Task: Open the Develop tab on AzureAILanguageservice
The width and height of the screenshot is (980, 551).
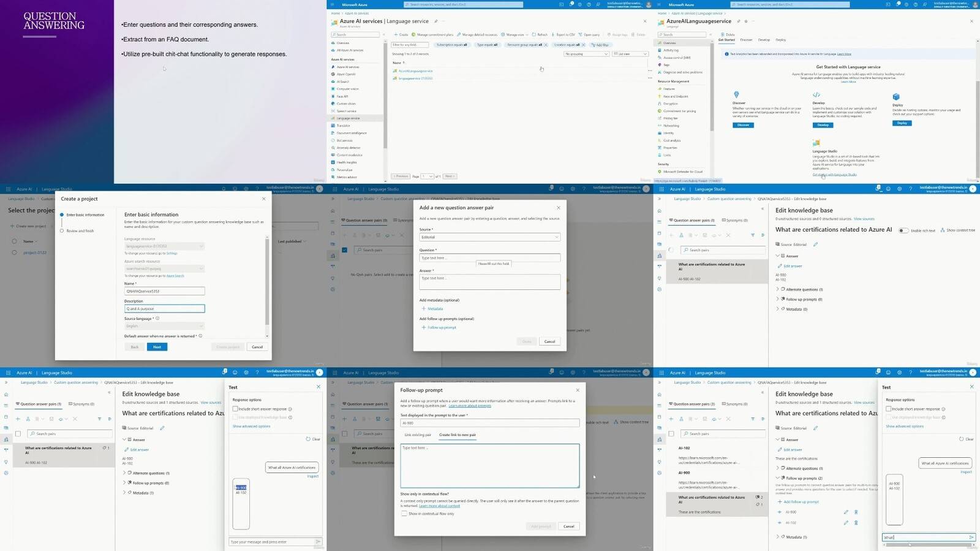Action: pyautogui.click(x=764, y=40)
